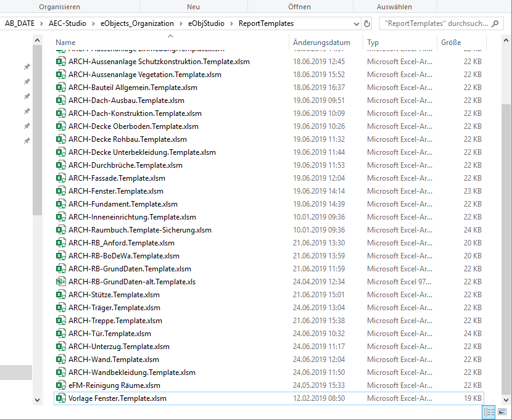512x420 pixels.
Task: Click Excel icon of ARCH-RB_Anford file
Action: [60, 243]
